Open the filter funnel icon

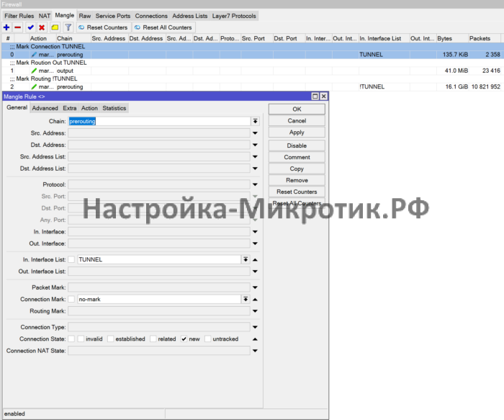(x=68, y=27)
